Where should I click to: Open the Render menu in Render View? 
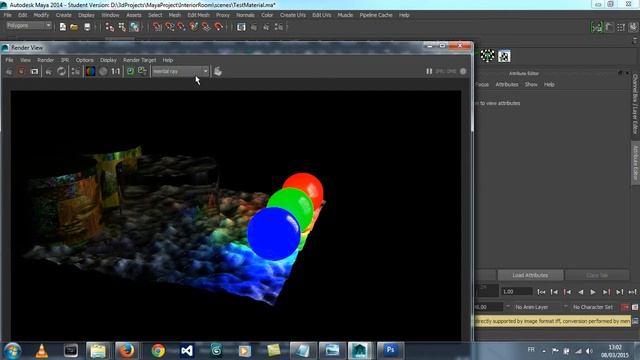(45, 60)
